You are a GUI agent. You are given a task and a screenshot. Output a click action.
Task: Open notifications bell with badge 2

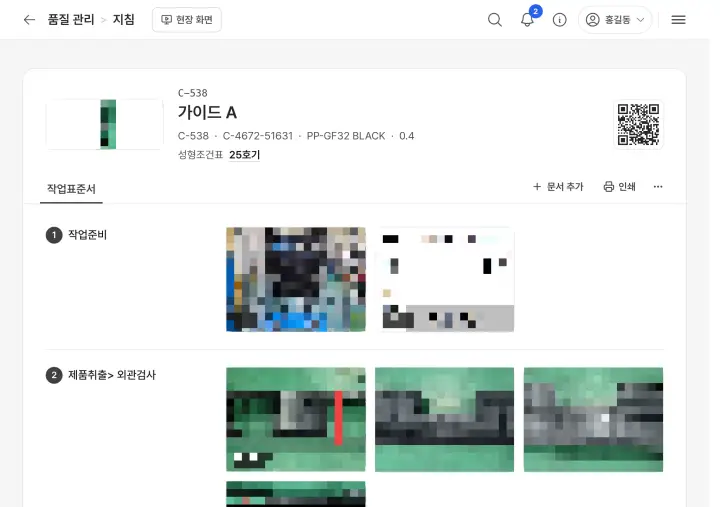527,20
